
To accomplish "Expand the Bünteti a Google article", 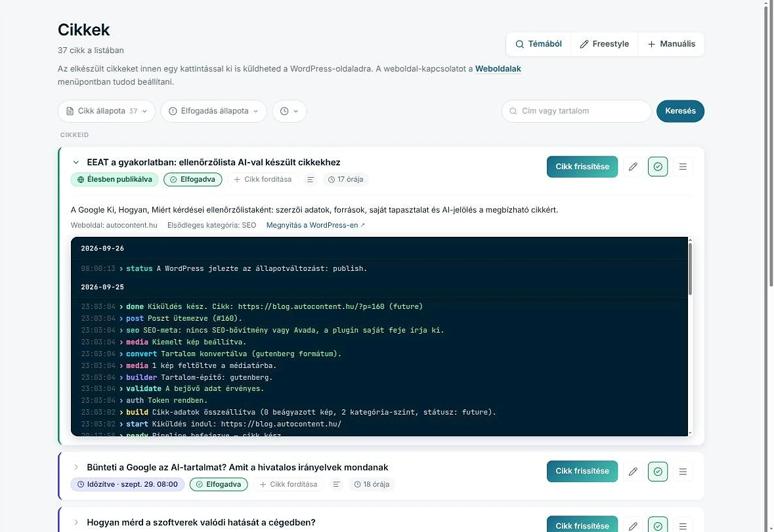I will coord(76,467).
